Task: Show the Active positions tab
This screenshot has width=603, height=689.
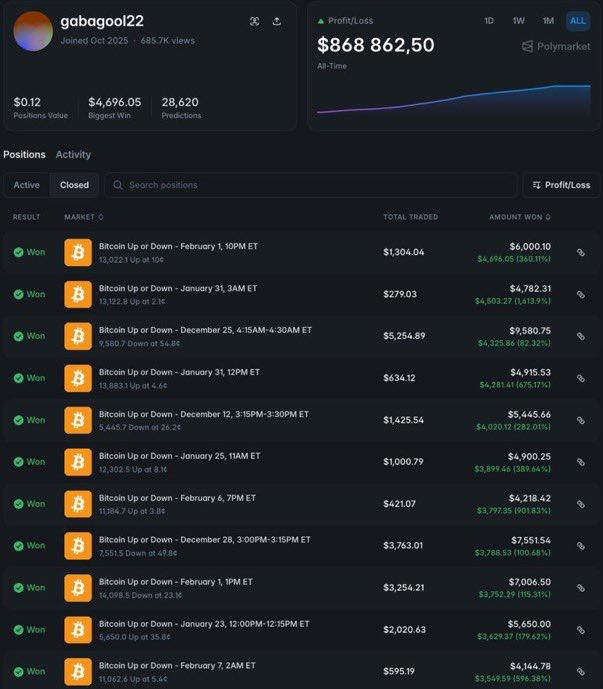Action: (x=27, y=185)
